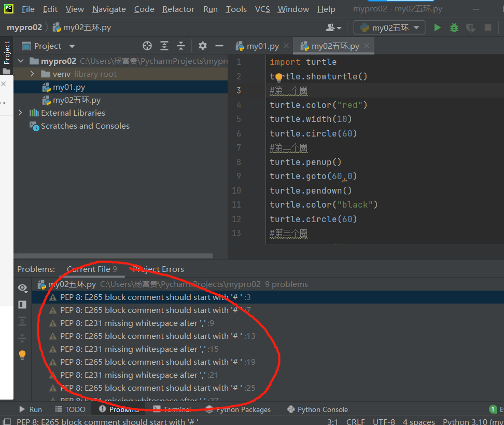Open the Navigate menu
Viewport: 504px width, 425px height.
[x=109, y=9]
